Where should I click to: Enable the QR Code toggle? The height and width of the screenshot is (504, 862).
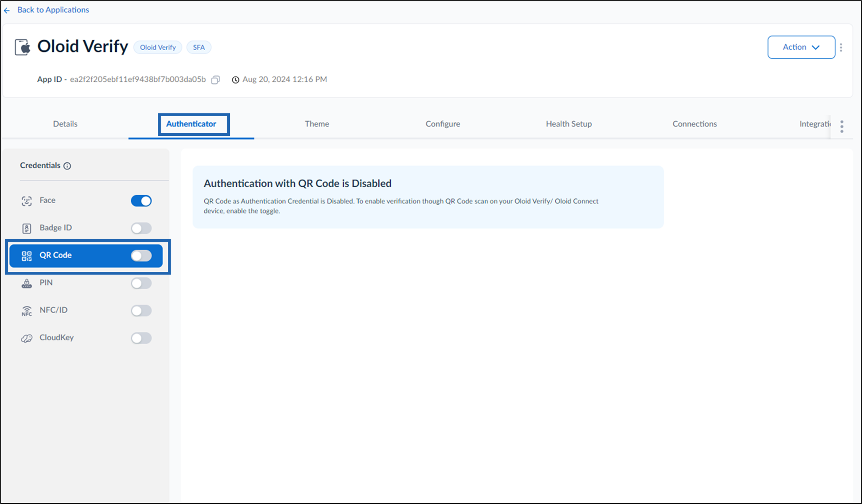[141, 255]
